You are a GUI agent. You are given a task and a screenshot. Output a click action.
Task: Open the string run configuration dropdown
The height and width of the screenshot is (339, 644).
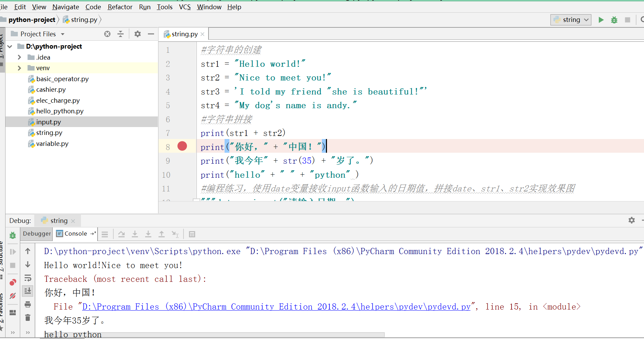pyautogui.click(x=571, y=20)
